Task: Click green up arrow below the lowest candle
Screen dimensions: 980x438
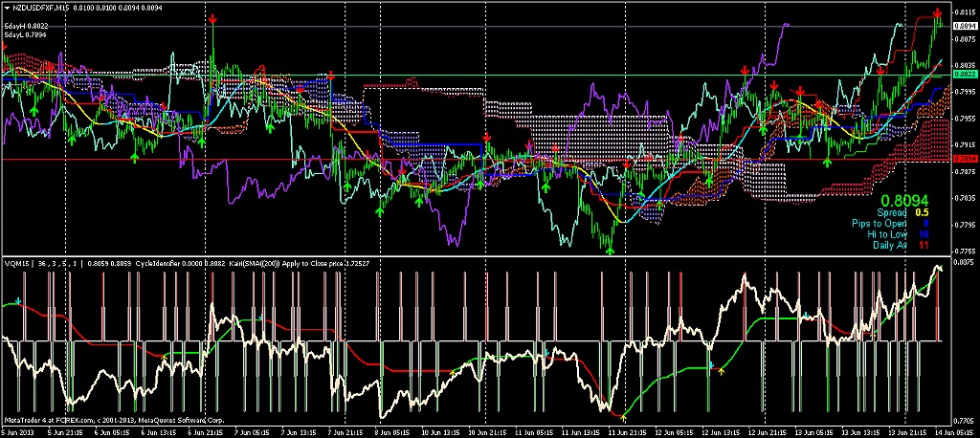Action: point(609,250)
